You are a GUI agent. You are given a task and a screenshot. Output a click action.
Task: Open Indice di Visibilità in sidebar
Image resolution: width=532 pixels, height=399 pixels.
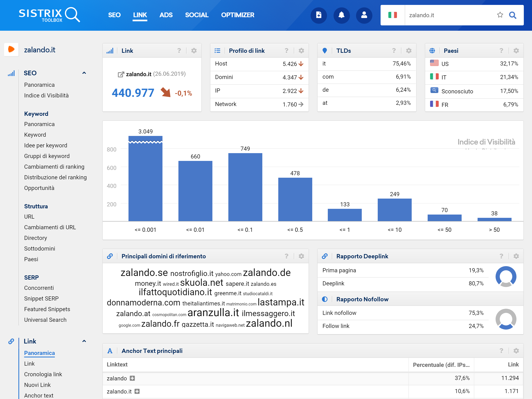(46, 96)
